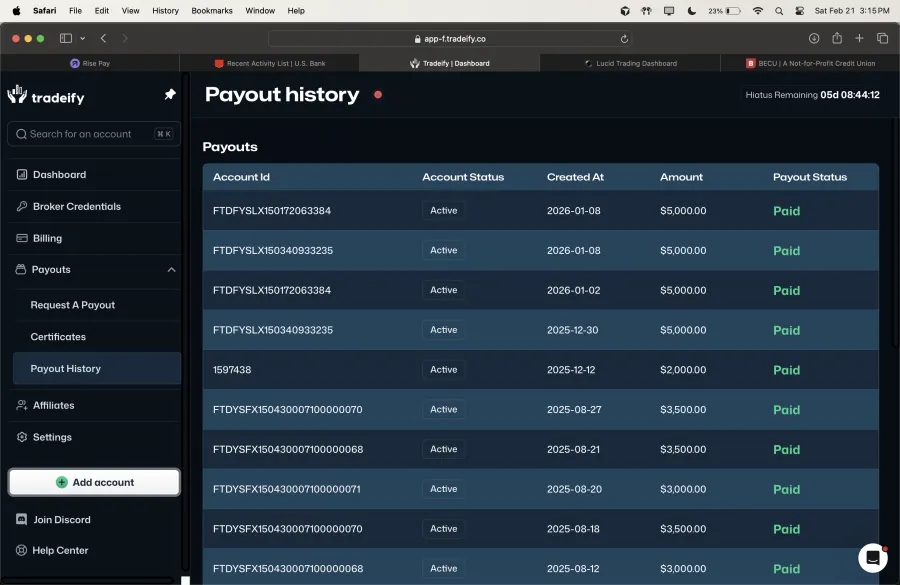Click date 2025-12-30 in table
900x585 pixels.
[572, 330]
